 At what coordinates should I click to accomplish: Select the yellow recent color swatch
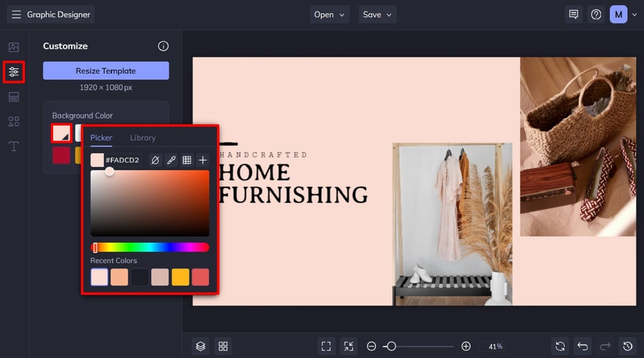coord(180,277)
